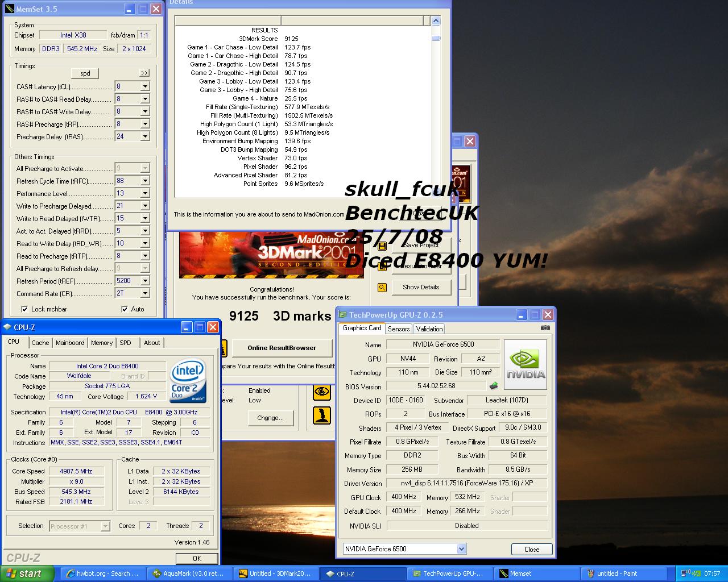
Task: Switch to Memset taskbar item
Action: 536,573
